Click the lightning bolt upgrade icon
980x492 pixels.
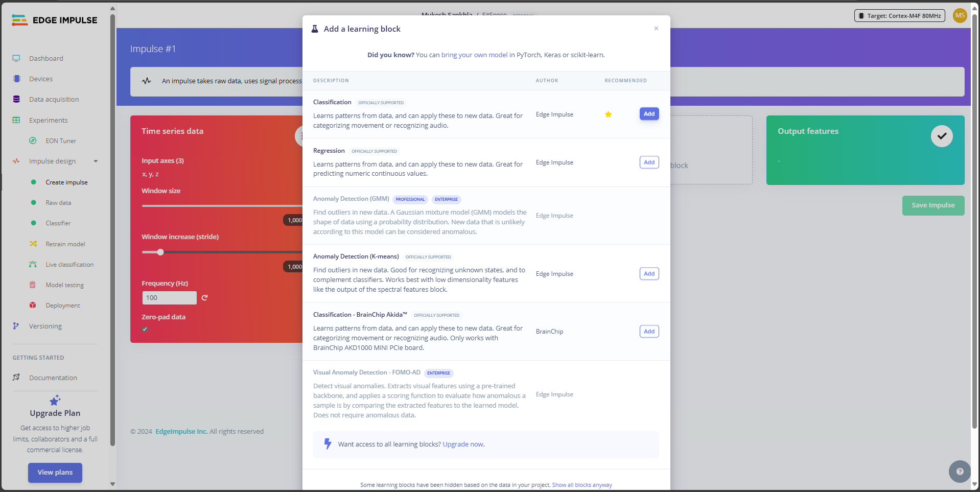tap(328, 444)
